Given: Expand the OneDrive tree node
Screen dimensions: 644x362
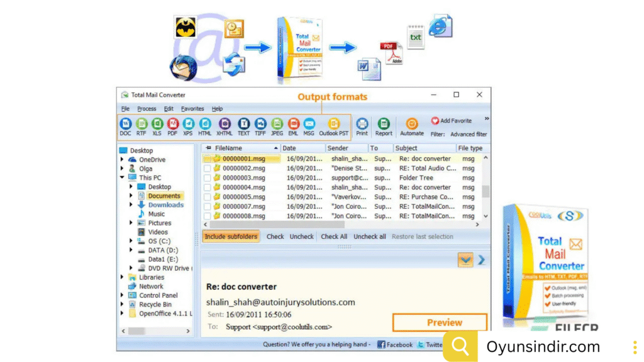Looking at the screenshot, I should coord(122,160).
